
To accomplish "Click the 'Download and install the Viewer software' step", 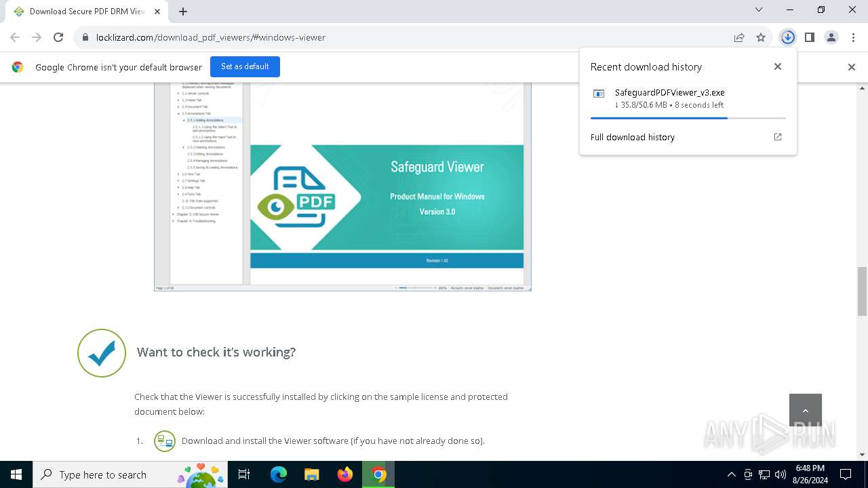I will click(x=333, y=441).
